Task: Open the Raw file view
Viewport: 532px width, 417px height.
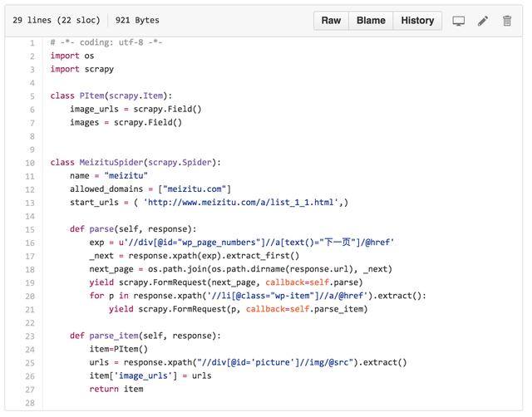Action: tap(331, 21)
